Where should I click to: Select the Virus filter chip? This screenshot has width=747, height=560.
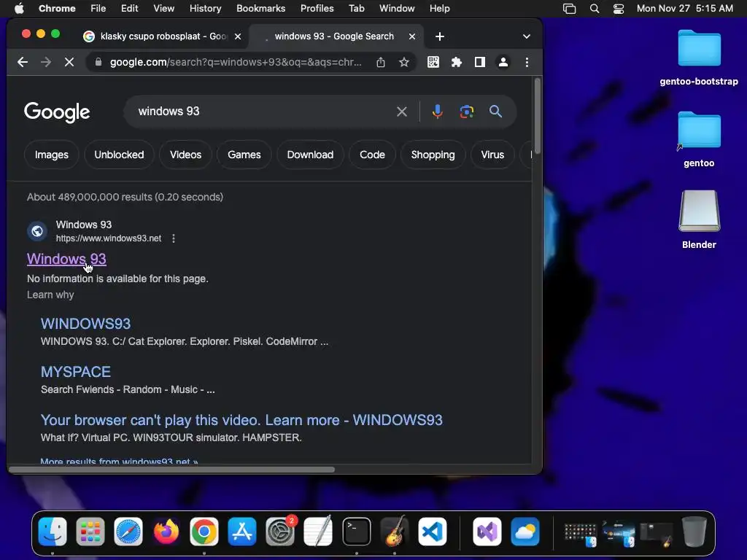point(492,155)
